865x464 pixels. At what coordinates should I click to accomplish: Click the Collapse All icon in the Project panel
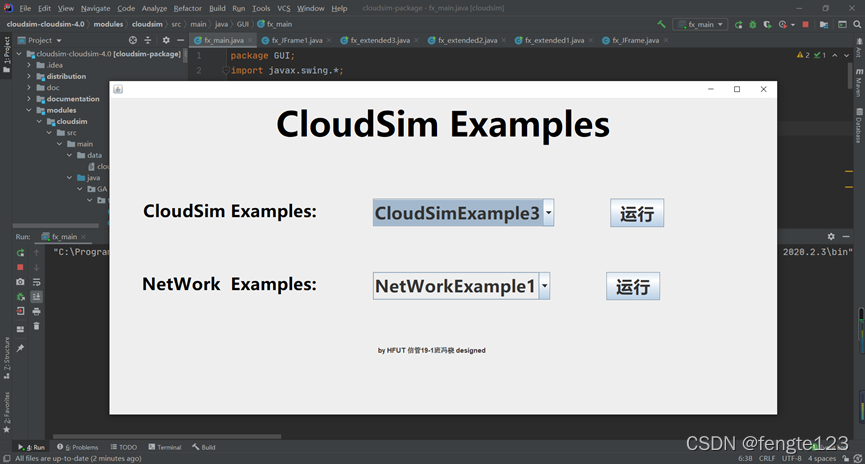pos(148,40)
